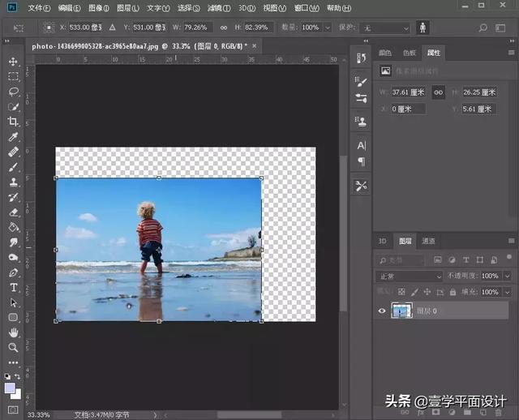Open the 色板 swatches tab

click(409, 53)
